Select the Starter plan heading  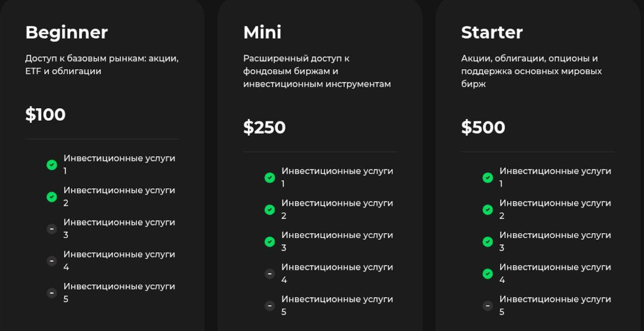pyautogui.click(x=492, y=33)
